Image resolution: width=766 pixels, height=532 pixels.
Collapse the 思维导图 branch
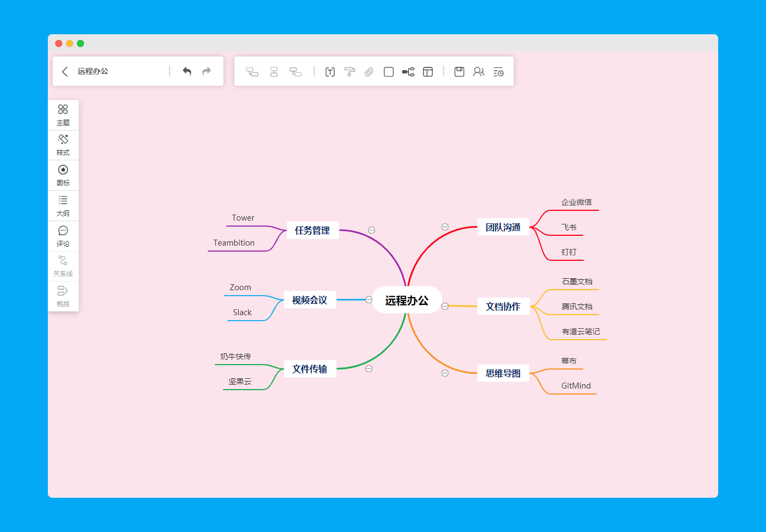pyautogui.click(x=445, y=373)
